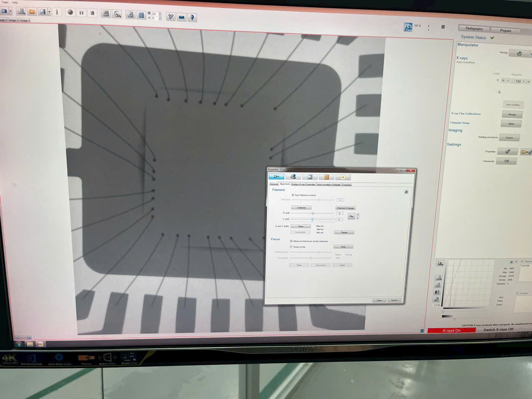This screenshot has height=399, width=532.
Task: Click the record button in the toolbar
Action: coord(70,13)
